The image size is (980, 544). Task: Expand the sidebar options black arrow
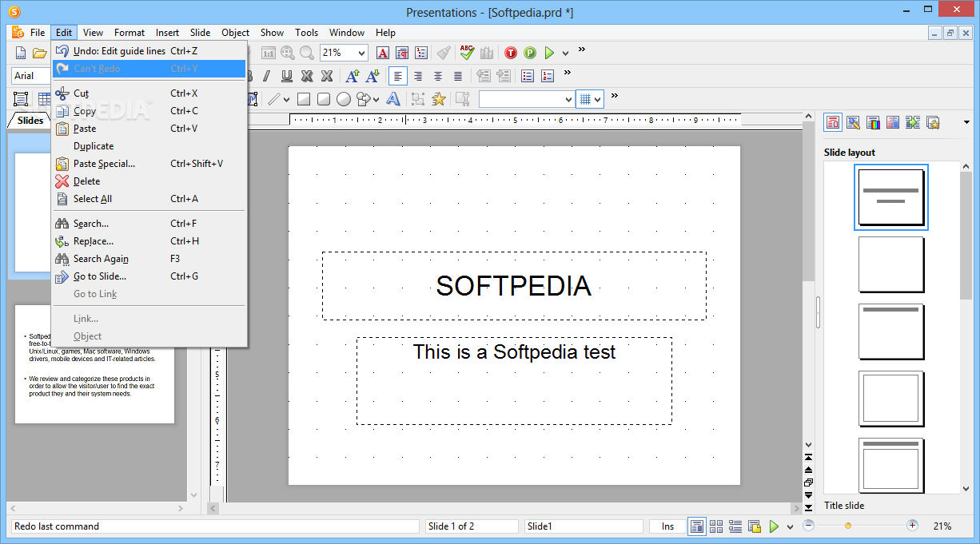[x=966, y=122]
